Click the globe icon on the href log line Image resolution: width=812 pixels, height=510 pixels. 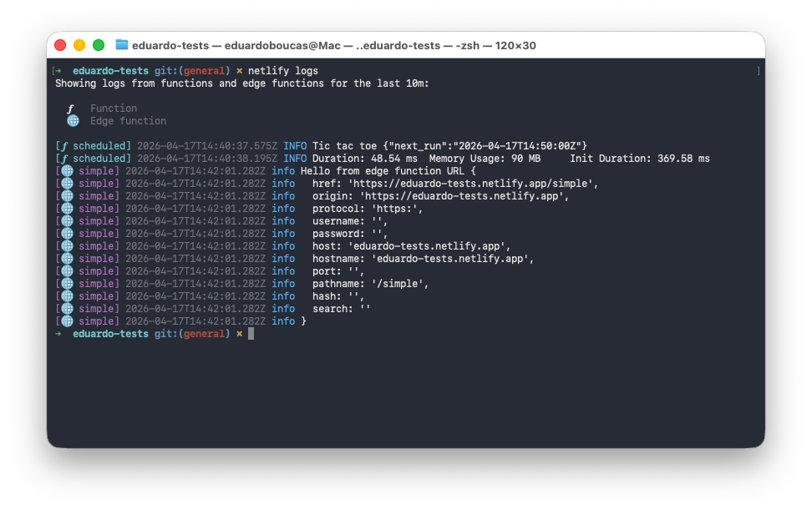tap(68, 184)
